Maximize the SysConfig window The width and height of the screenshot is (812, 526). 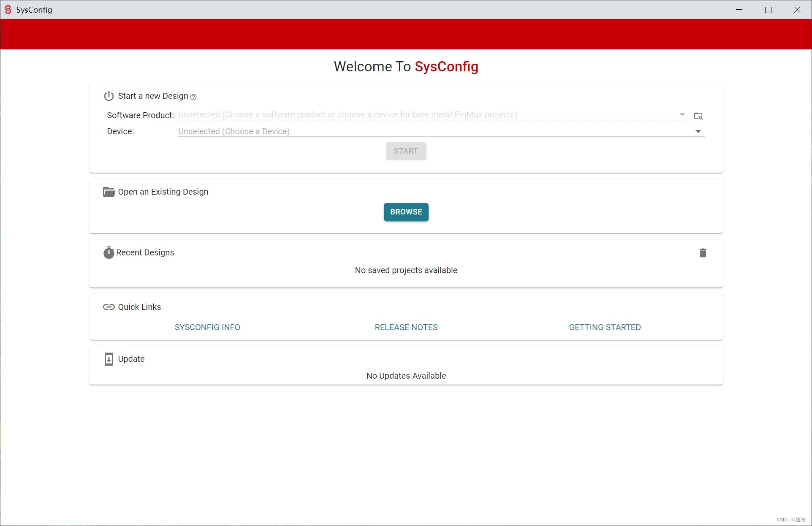(768, 10)
